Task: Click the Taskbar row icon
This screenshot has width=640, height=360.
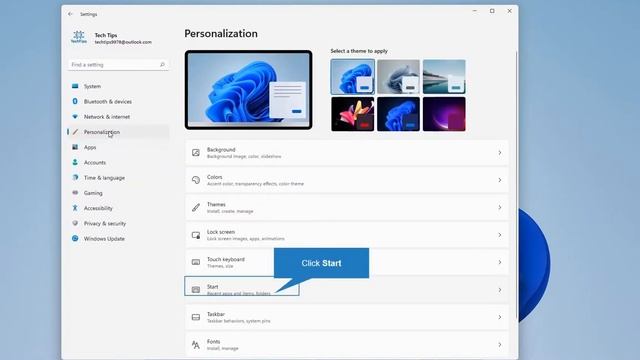Action: tap(196, 317)
